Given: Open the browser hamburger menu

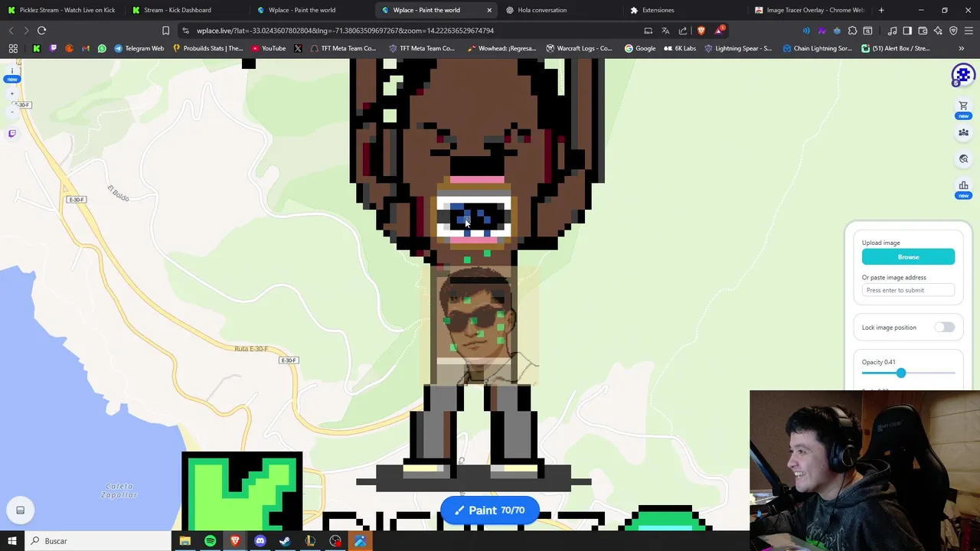Looking at the screenshot, I should pos(969,31).
